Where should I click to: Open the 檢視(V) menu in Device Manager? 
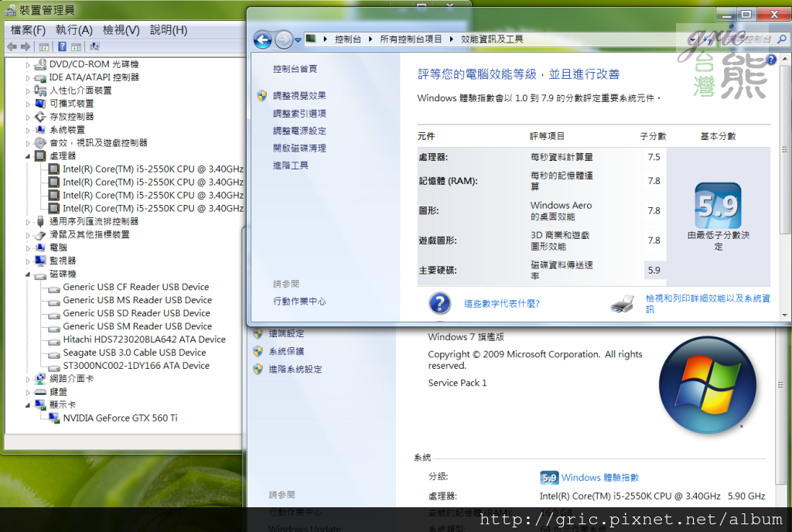point(121,30)
